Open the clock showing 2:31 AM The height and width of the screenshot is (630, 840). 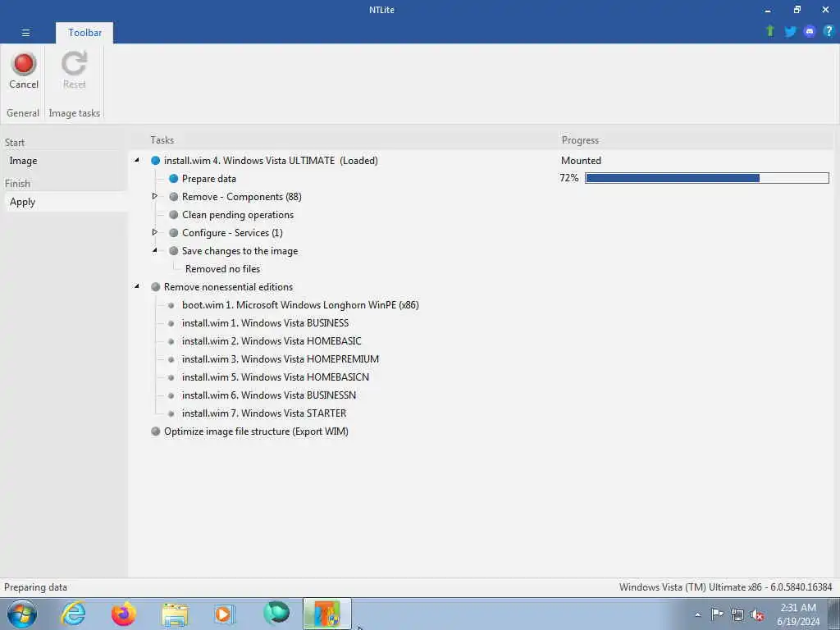797,614
